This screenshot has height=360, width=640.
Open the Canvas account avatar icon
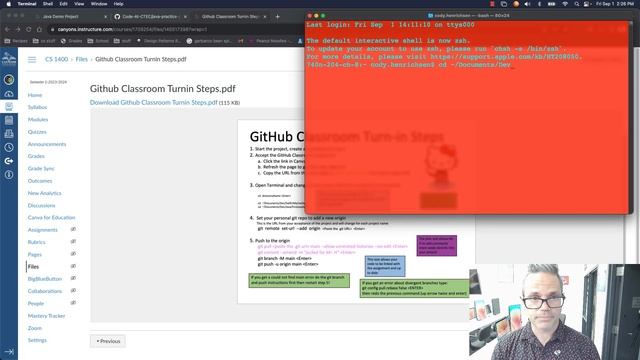(x=9, y=80)
